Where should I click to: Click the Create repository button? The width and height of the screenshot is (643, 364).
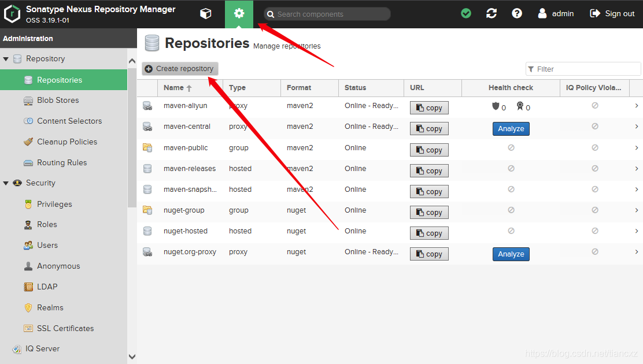(180, 68)
